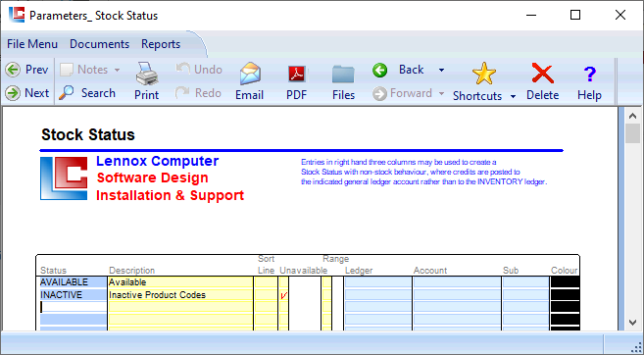The width and height of the screenshot is (644, 355).
Task: Click the PDF export icon
Action: click(x=297, y=75)
